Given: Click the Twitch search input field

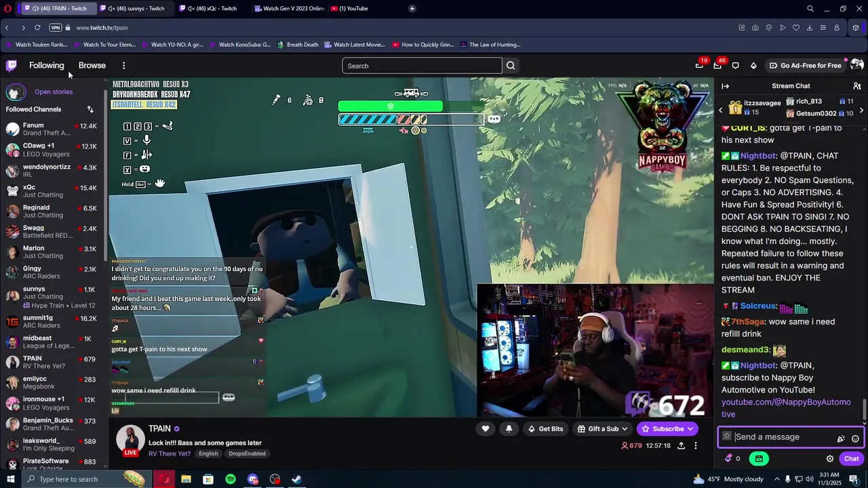Looking at the screenshot, I should [422, 66].
